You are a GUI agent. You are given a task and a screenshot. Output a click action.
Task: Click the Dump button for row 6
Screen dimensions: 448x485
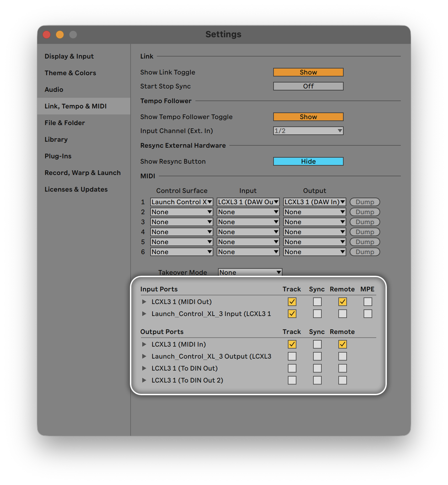(365, 252)
